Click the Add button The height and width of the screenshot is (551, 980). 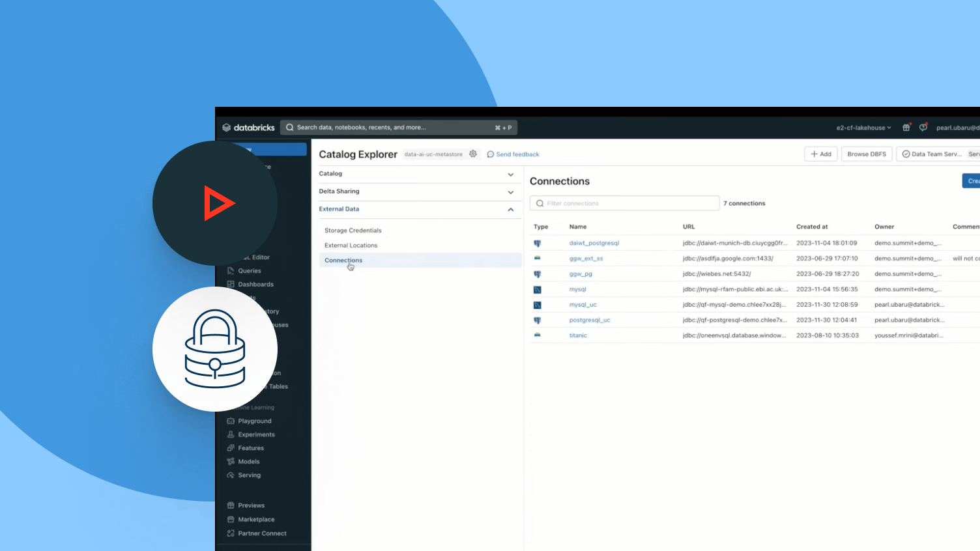[x=820, y=154]
